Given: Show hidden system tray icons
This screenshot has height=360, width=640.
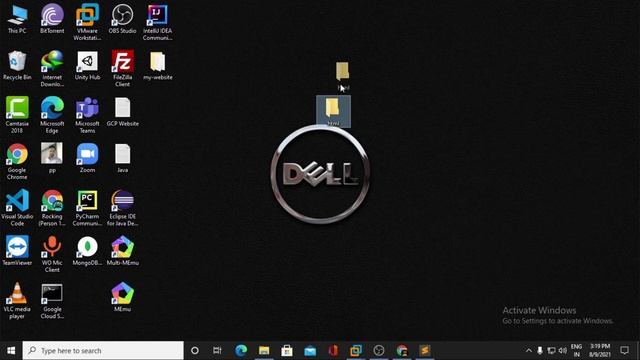Looking at the screenshot, I should pyautogui.click(x=529, y=351).
